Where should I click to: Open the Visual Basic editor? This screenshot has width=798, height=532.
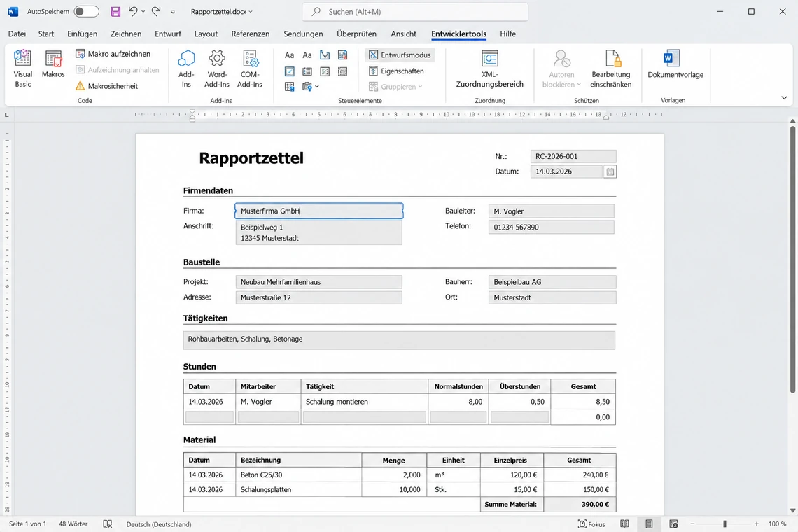[22, 69]
